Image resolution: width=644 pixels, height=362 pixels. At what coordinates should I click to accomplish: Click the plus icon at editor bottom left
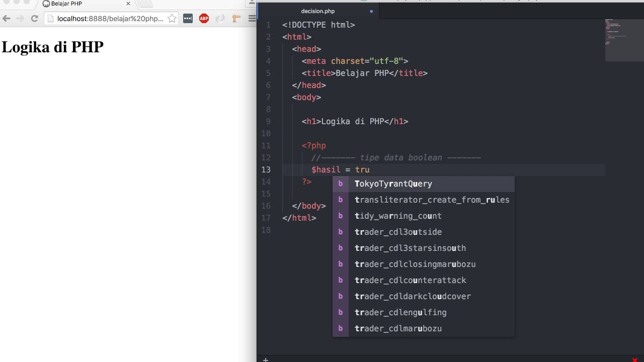pyautogui.click(x=266, y=359)
